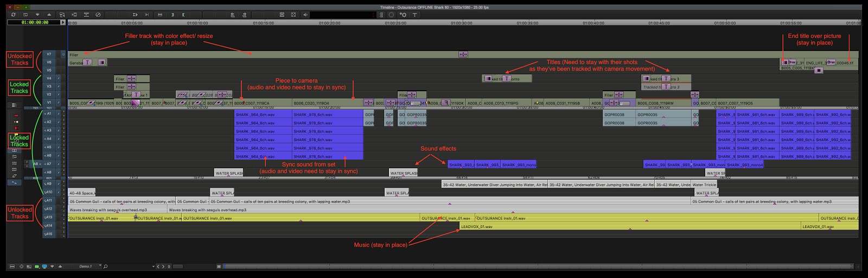Screen dimensions: 868x278
Task: Click the gear settings icon in top toolbar
Action: click(403, 15)
